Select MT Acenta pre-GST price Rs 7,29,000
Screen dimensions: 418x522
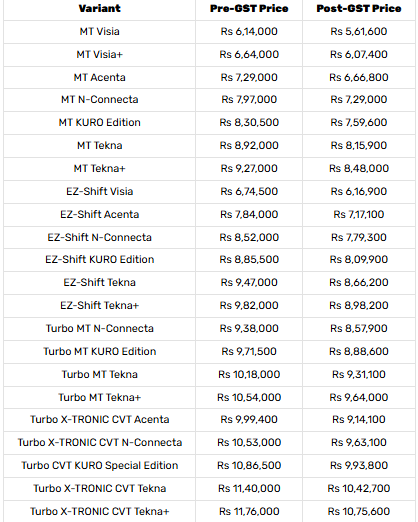pyautogui.click(x=249, y=78)
